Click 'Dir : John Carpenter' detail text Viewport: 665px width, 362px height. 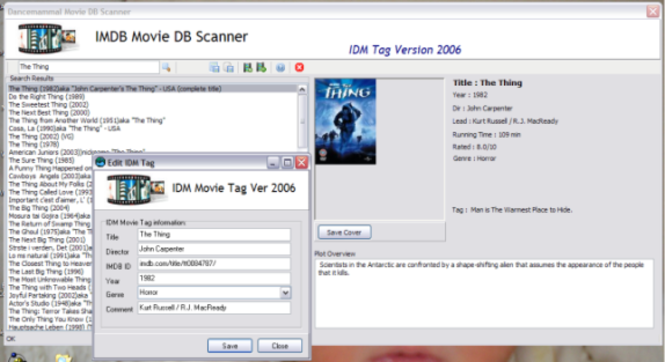tap(483, 108)
